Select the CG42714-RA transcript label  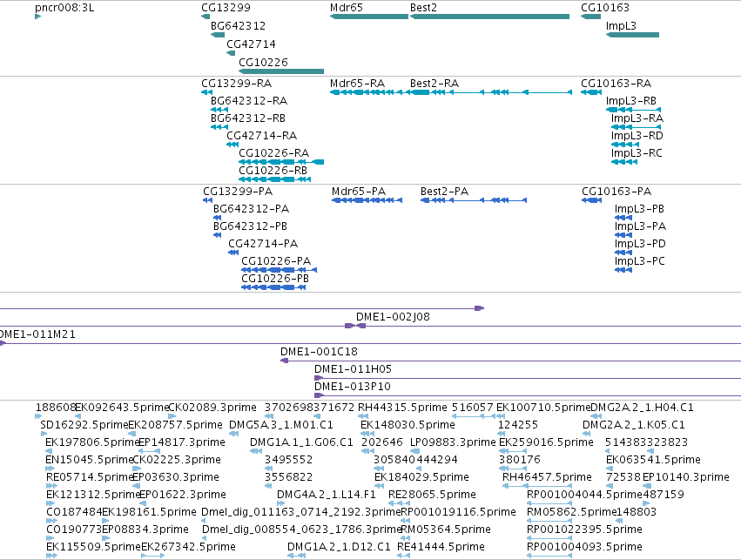[x=262, y=136]
